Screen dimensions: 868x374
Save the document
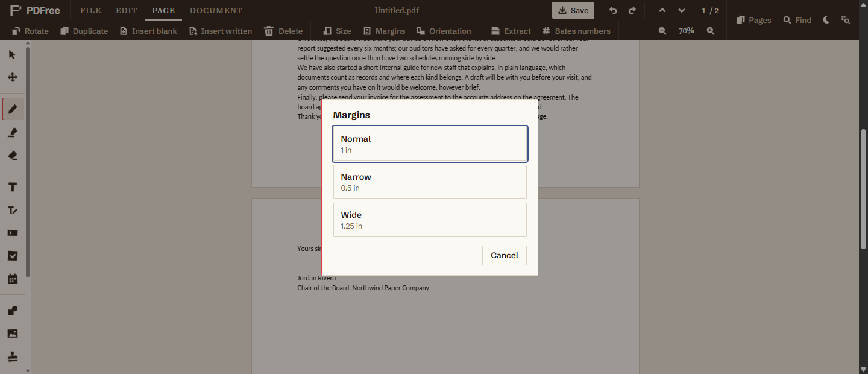pos(573,10)
